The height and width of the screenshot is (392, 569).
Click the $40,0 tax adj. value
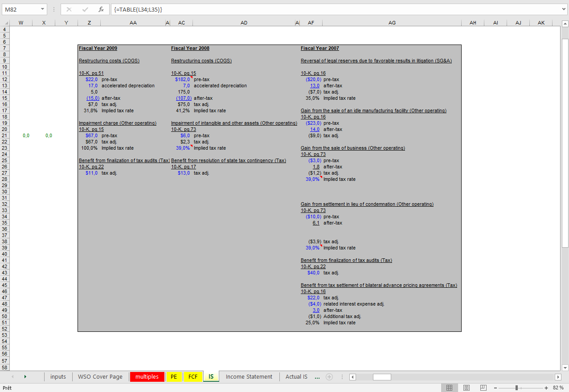coord(314,273)
